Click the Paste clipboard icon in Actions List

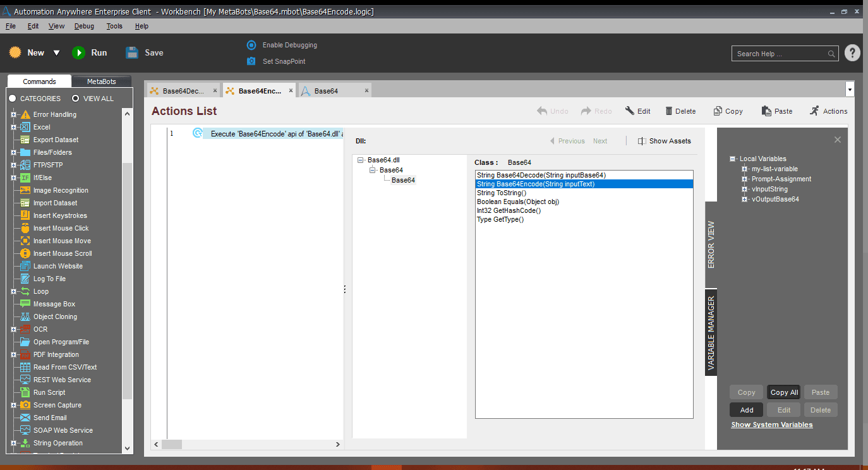pos(766,111)
